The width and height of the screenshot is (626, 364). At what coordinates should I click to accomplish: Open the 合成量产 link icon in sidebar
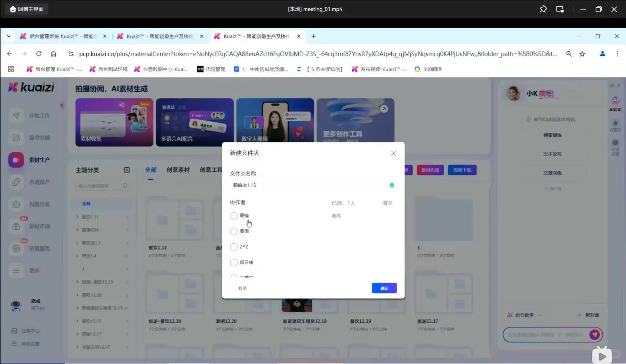click(x=16, y=182)
